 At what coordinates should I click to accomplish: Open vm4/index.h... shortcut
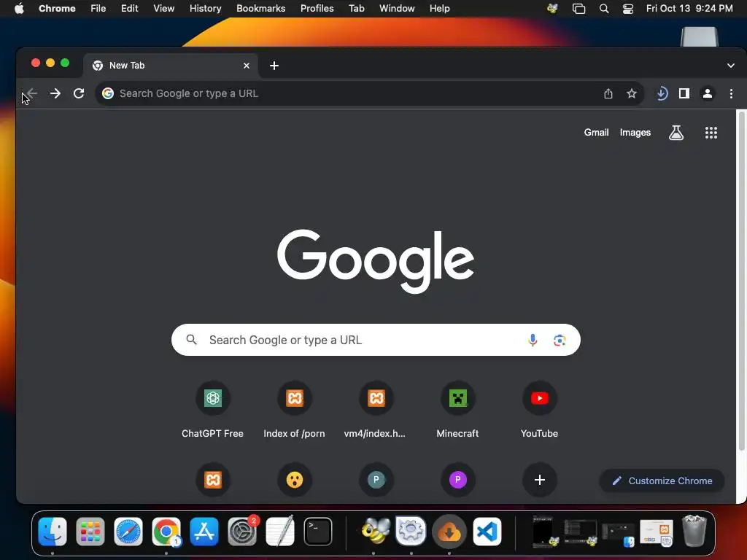pyautogui.click(x=376, y=410)
